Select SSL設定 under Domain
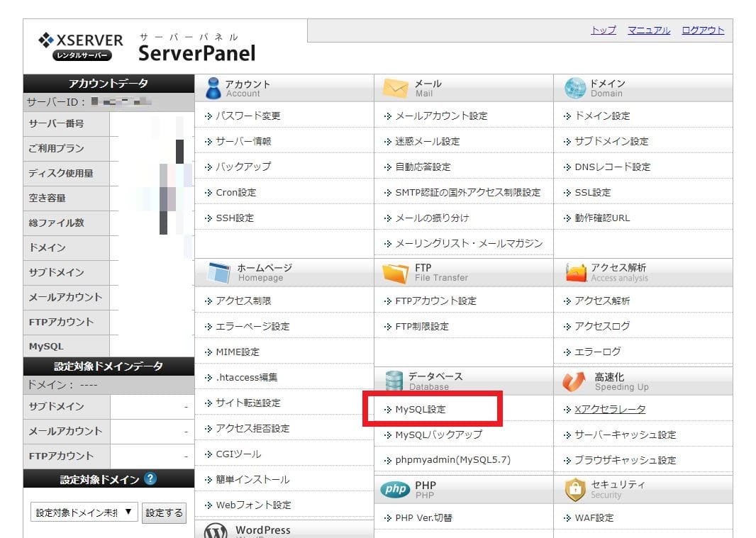Image resolution: width=756 pixels, height=538 pixels. [x=592, y=192]
